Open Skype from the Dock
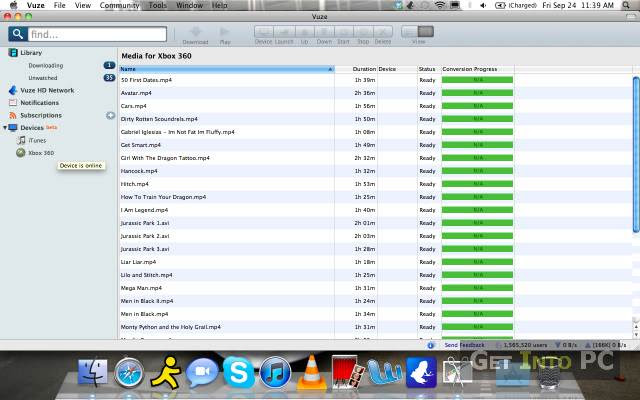 coord(239,372)
